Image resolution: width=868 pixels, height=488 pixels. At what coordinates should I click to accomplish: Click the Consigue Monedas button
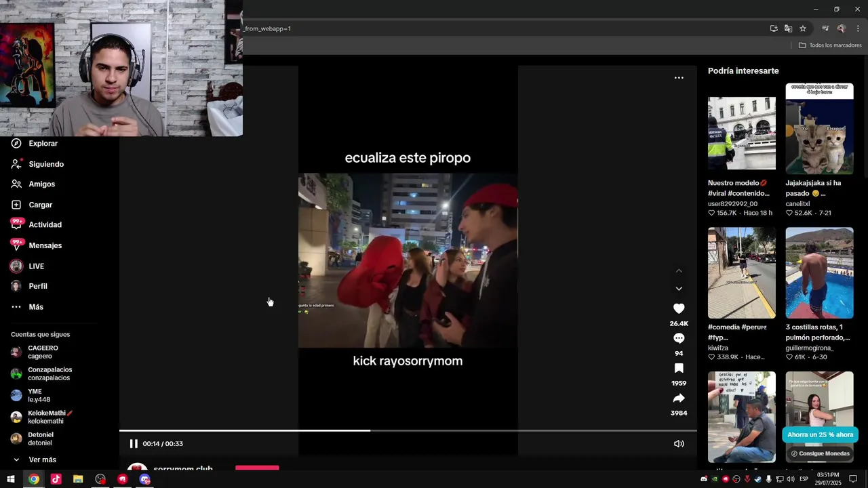820,453
